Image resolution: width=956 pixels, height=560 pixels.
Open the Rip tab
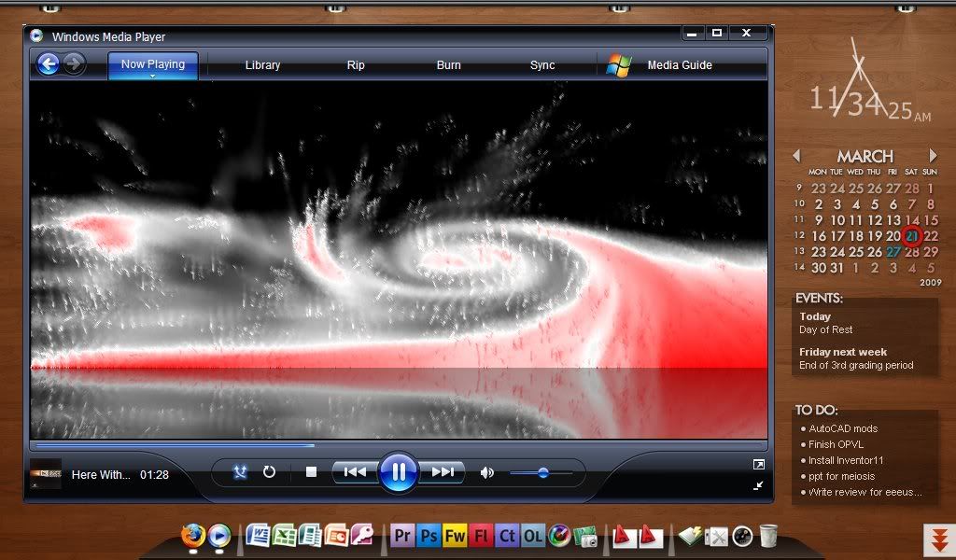(356, 65)
